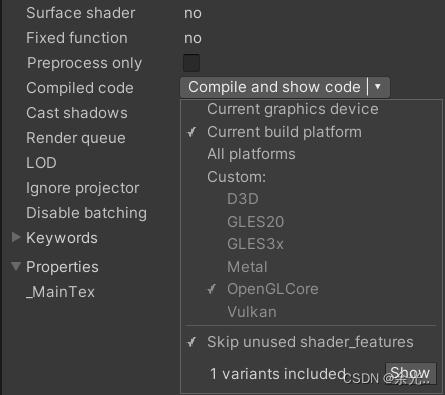Viewport: 445px width, 395px height.
Task: Collapse the Properties foldout triangle
Action: [x=16, y=266]
